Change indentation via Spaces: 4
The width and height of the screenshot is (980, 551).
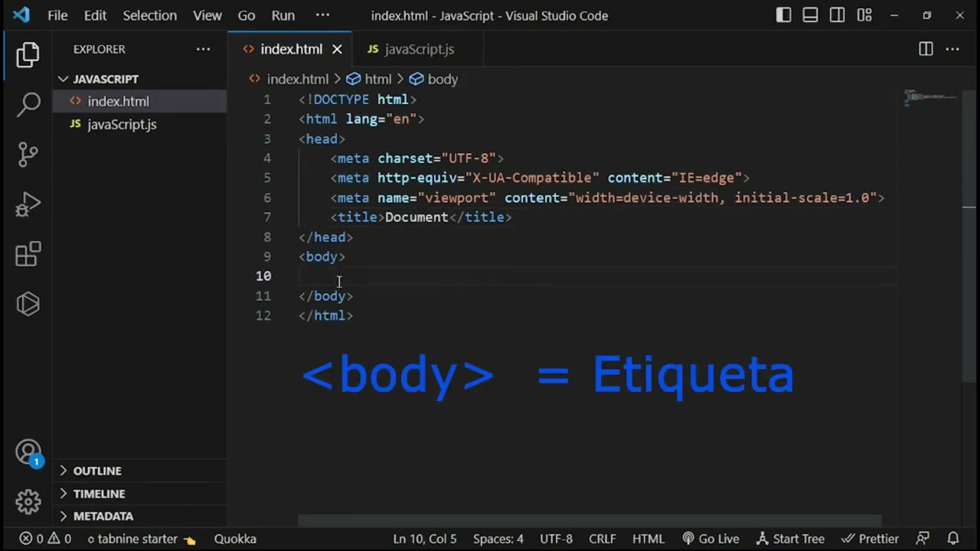(498, 539)
